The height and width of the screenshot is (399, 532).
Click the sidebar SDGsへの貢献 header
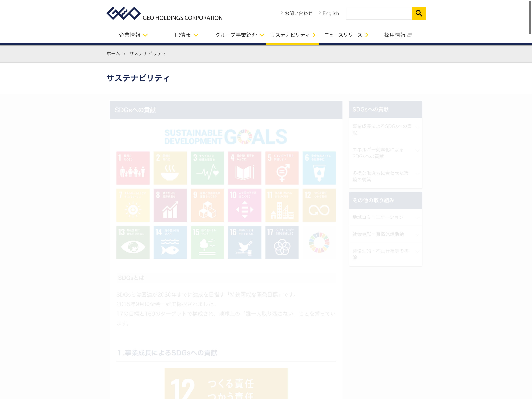(x=386, y=109)
